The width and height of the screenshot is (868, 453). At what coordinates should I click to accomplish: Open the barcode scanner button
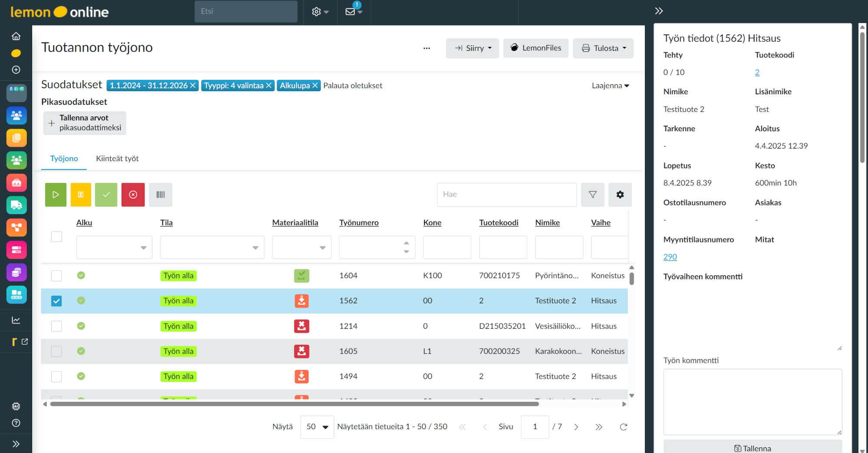click(x=160, y=195)
